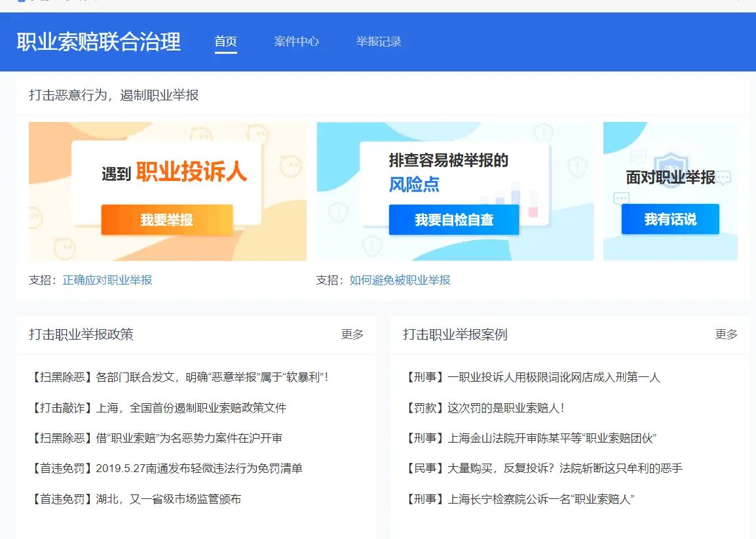Screen dimensions: 756x539
Task: Expand 更多 for 打击职业举报案例
Action: (x=726, y=334)
